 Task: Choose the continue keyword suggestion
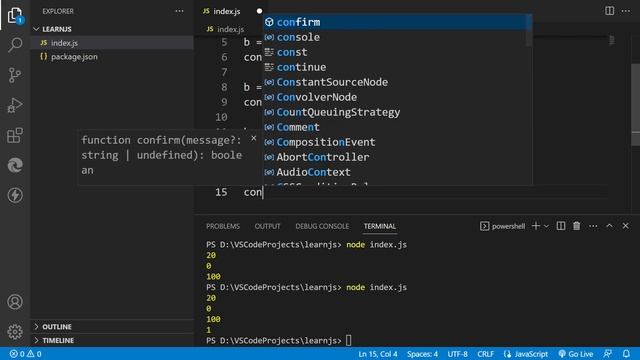click(395, 67)
